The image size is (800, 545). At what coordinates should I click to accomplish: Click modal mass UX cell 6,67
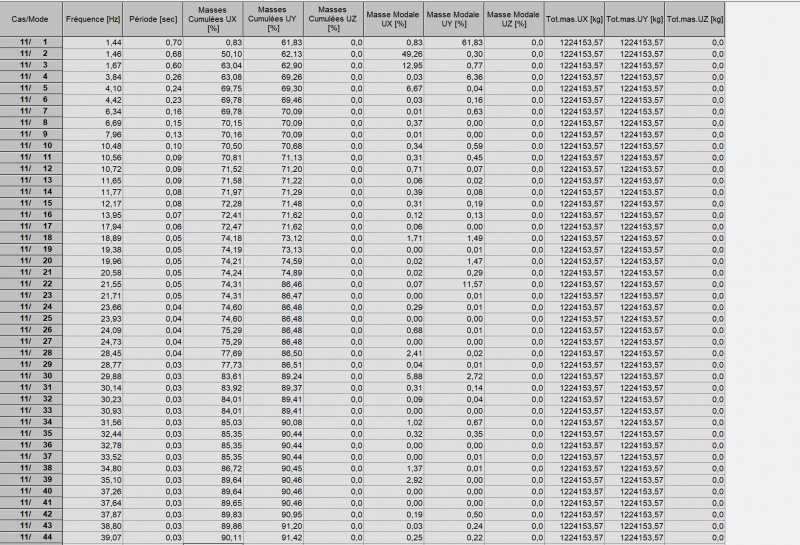click(394, 88)
